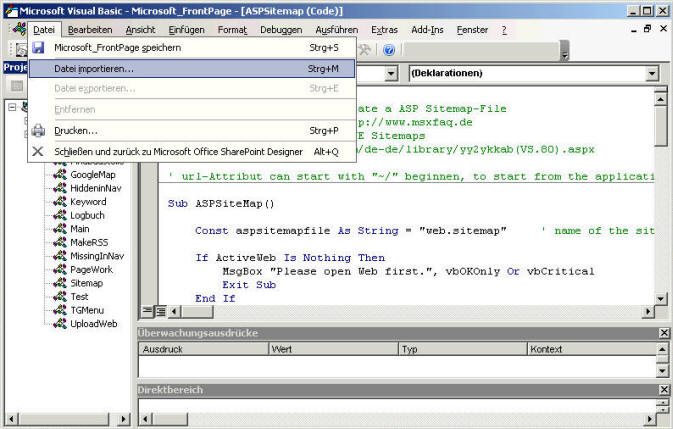Screen dimensions: 673x429
Task: Open the Fenster menu
Action: 472,30
